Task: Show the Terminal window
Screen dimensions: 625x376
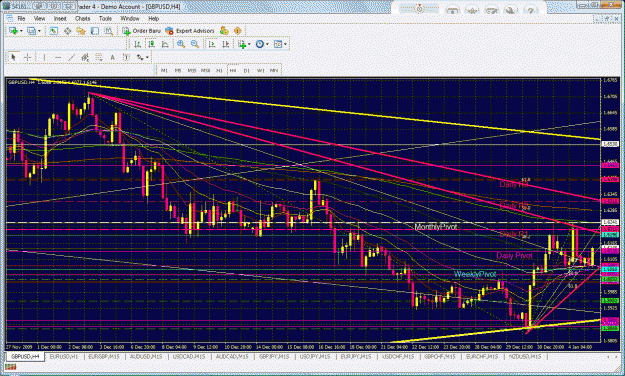Action: [x=94, y=31]
